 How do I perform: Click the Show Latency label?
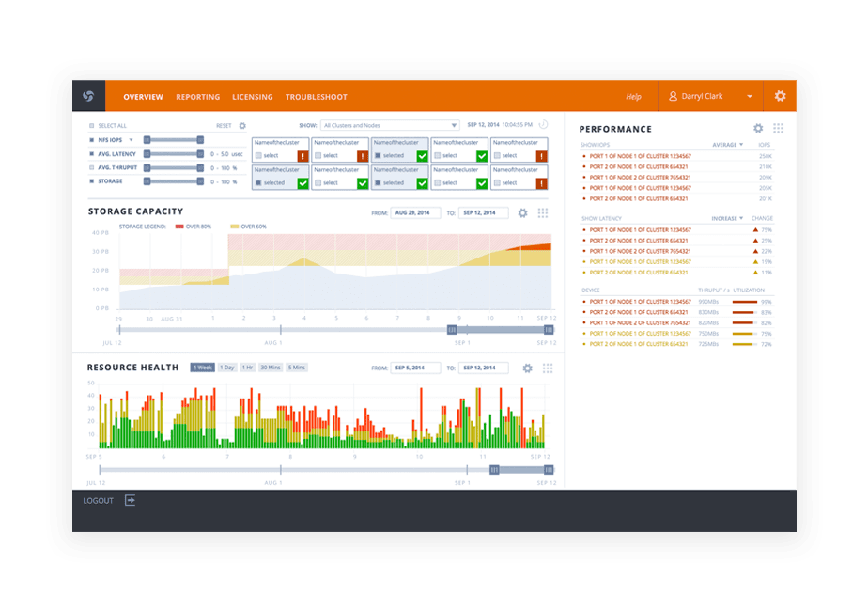602,218
